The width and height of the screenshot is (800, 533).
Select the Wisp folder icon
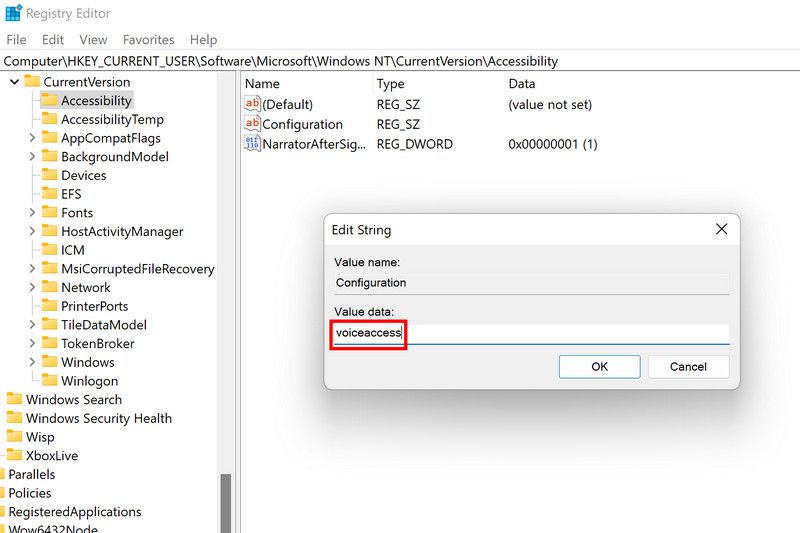tap(14, 436)
